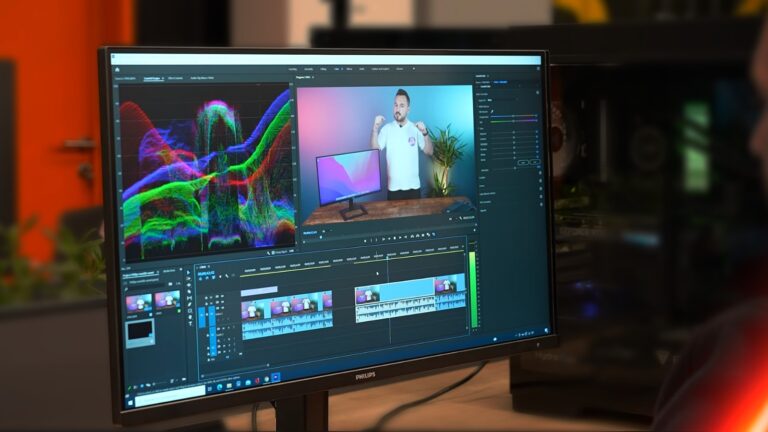This screenshot has height=432, width=768.
Task: Select the Type tool
Action: click(191, 323)
